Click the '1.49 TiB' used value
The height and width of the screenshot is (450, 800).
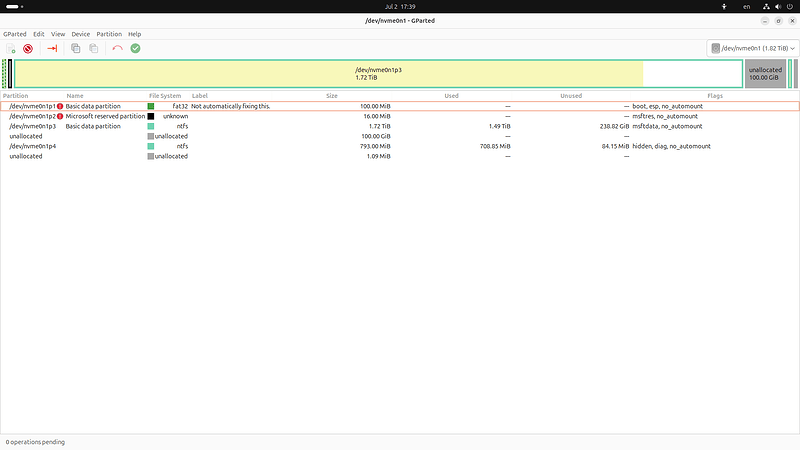499,126
